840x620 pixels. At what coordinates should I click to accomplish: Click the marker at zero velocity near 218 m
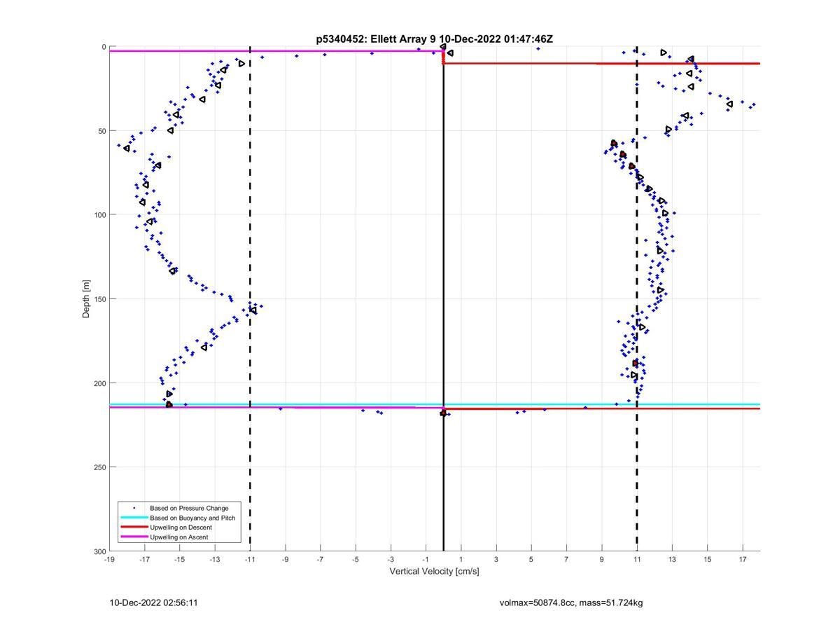443,413
